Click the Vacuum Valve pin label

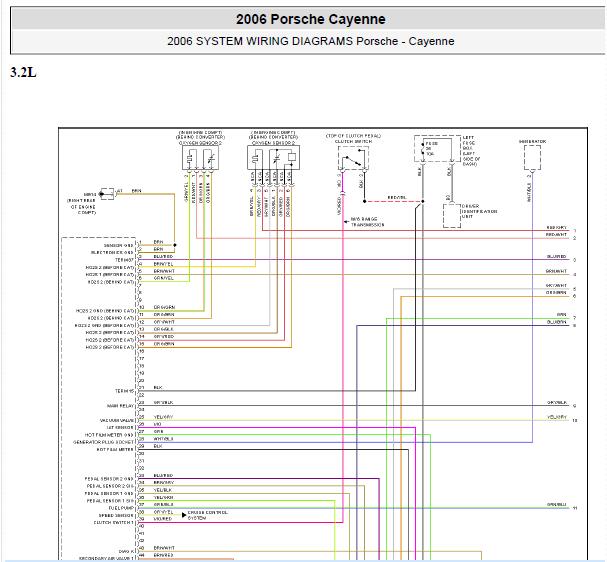click(117, 420)
